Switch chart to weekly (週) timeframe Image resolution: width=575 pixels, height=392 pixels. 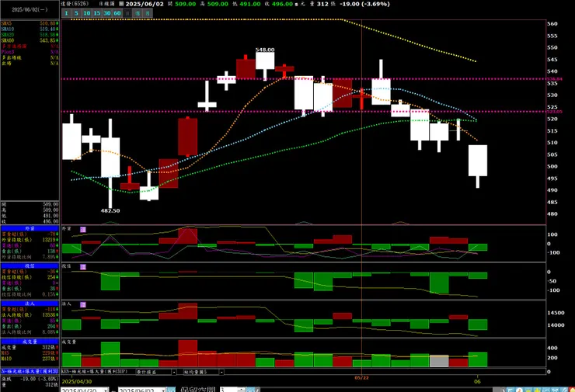pyautogui.click(x=138, y=13)
